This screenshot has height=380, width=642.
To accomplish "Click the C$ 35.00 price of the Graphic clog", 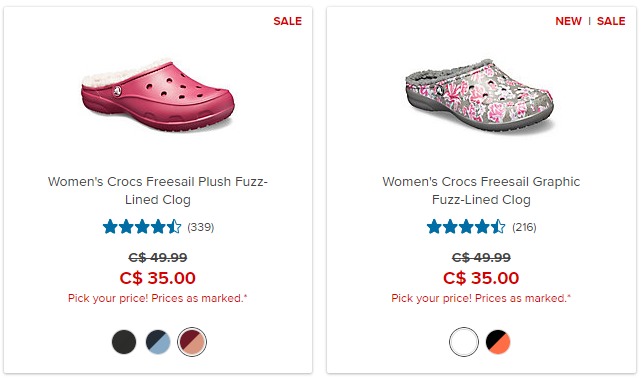I will (481, 278).
